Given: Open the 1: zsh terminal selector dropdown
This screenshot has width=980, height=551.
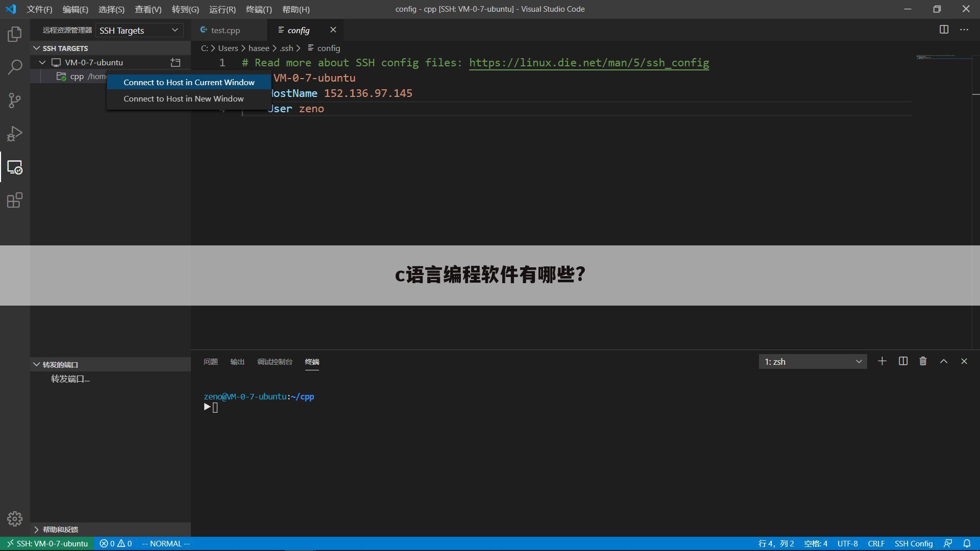Looking at the screenshot, I should click(x=813, y=362).
